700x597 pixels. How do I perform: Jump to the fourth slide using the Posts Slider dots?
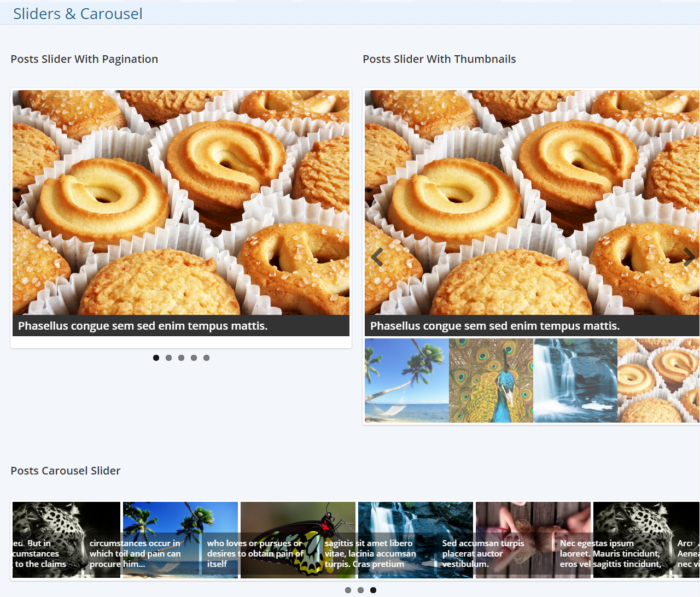point(194,358)
